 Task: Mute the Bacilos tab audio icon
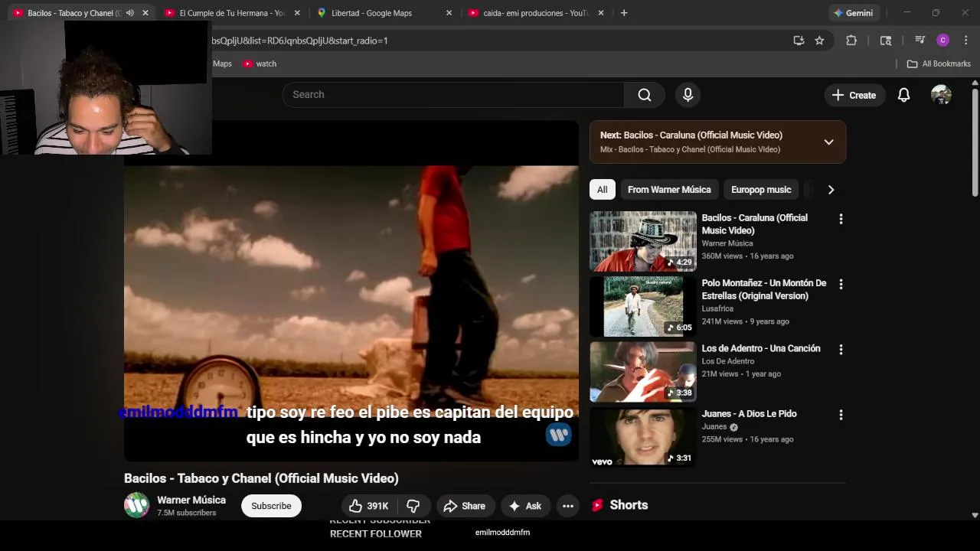tap(129, 13)
